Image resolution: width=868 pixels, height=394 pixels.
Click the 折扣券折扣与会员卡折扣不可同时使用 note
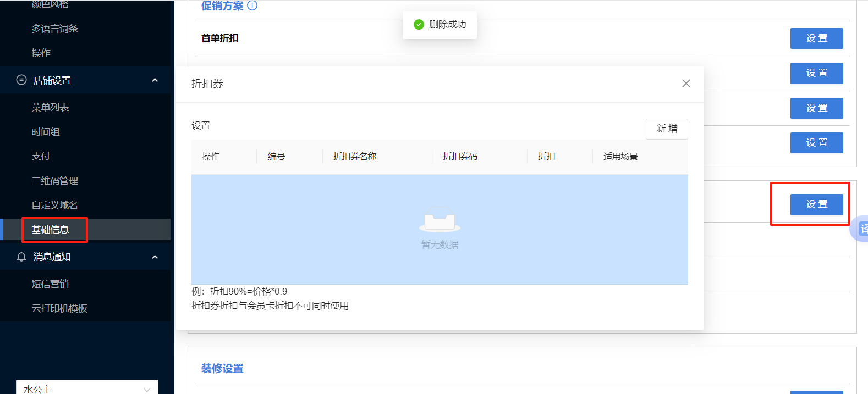tap(270, 306)
